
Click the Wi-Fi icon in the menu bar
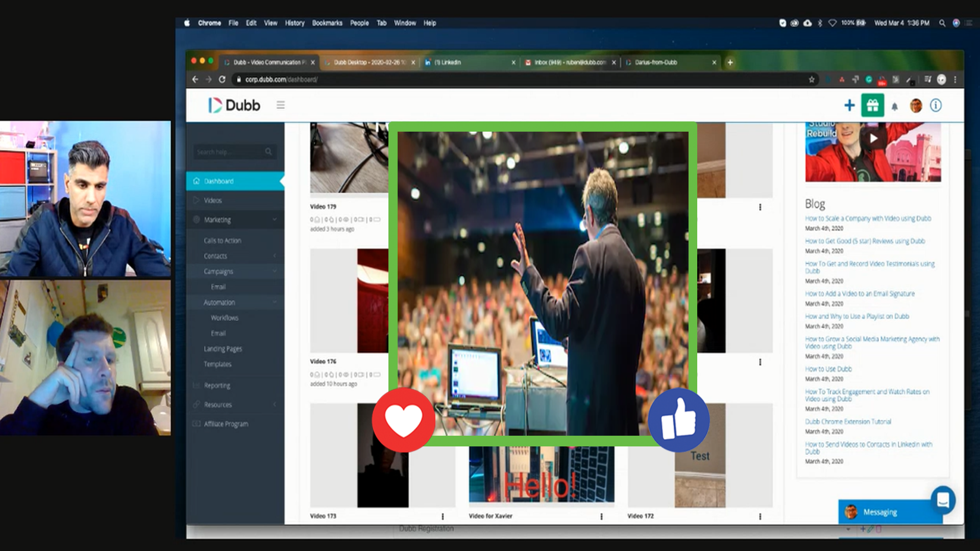point(832,23)
